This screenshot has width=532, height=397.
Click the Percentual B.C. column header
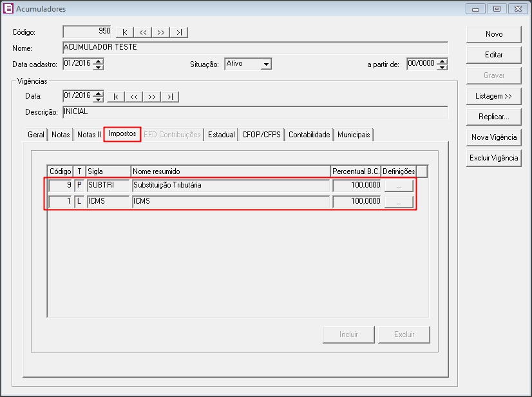[356, 171]
